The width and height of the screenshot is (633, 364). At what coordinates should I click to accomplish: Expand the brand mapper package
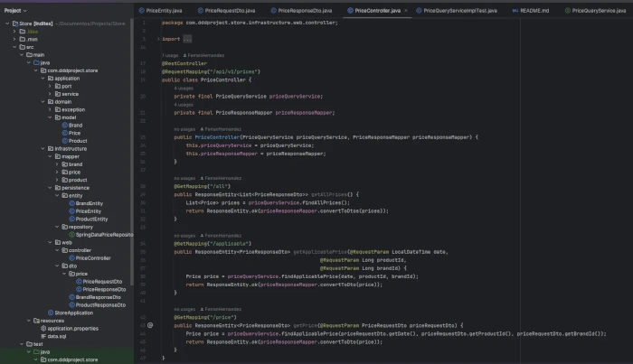[x=57, y=164]
